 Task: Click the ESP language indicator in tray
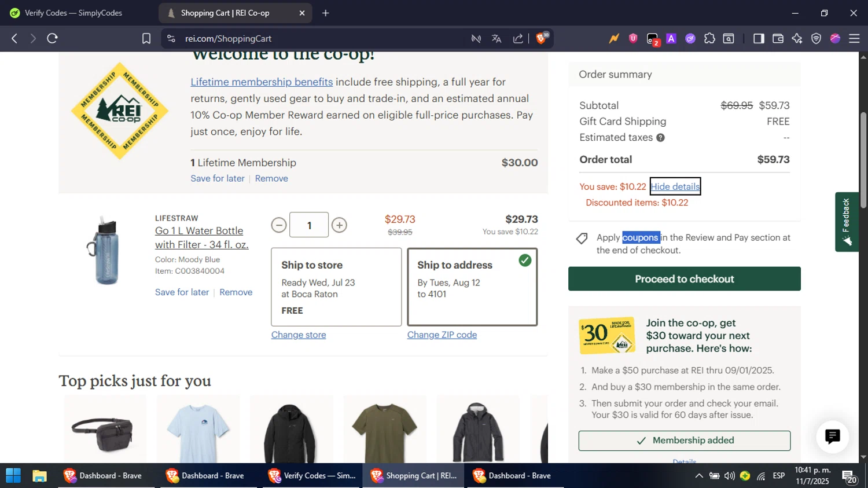(779, 476)
